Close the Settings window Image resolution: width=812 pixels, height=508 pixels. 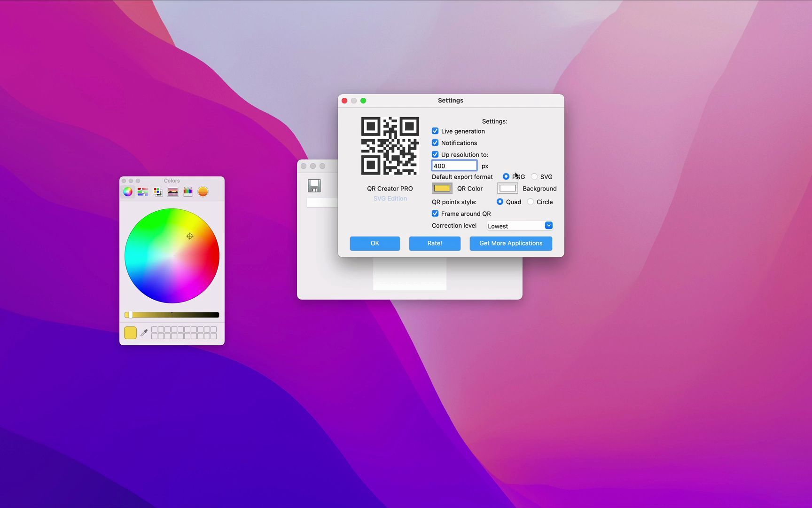point(344,101)
